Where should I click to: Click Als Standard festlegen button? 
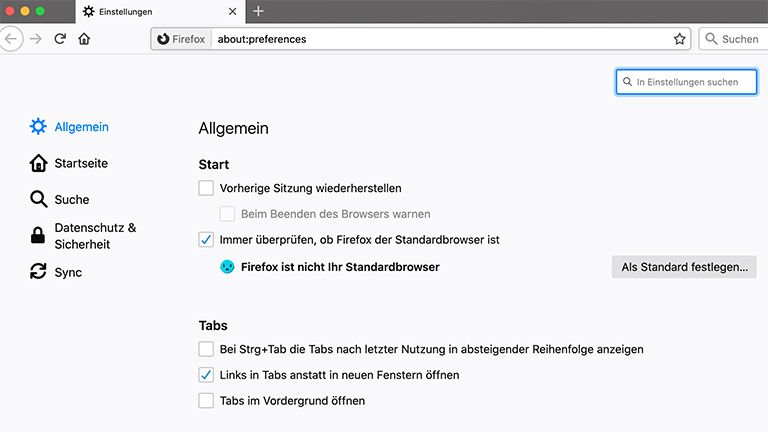(684, 267)
